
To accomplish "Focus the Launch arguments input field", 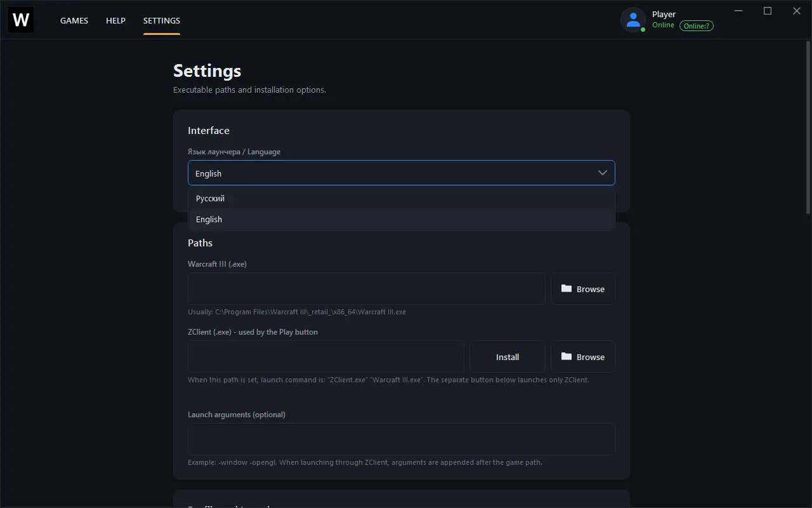I will 402,439.
